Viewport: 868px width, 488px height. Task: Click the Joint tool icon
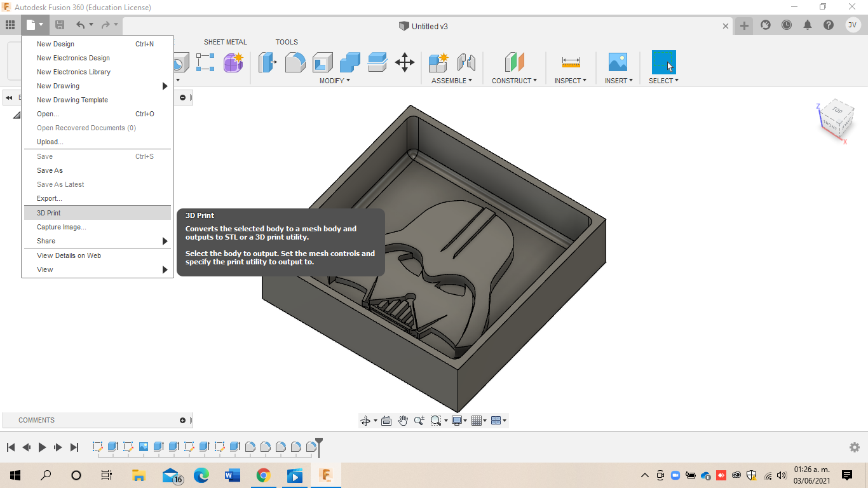pos(466,62)
